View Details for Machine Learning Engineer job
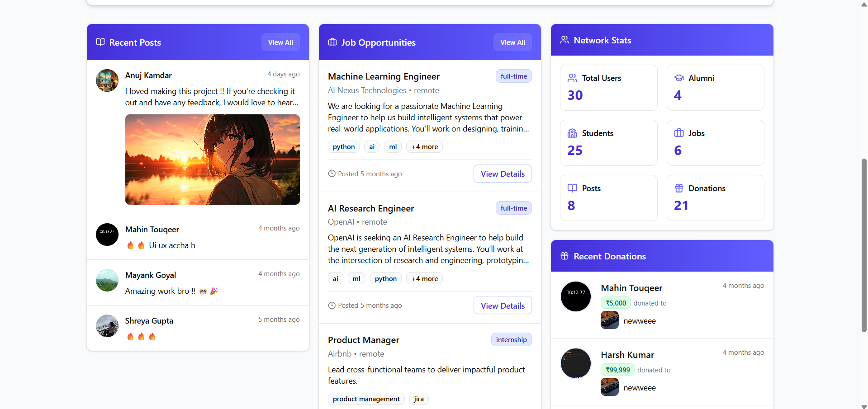 tap(503, 174)
